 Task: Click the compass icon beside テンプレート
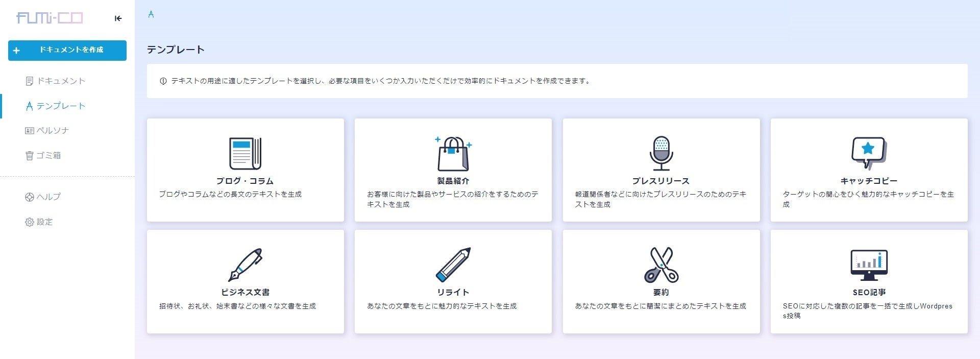pos(30,106)
